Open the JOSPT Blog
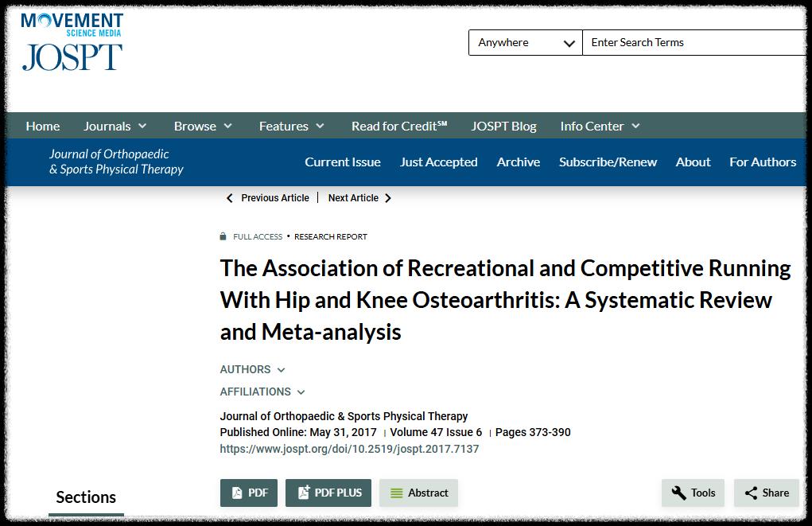The width and height of the screenshot is (812, 526). (x=504, y=126)
